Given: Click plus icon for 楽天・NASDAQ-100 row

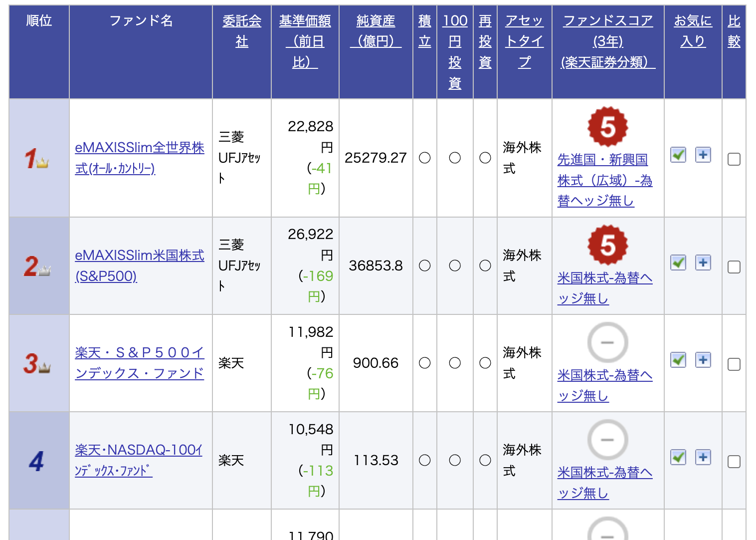Looking at the screenshot, I should (703, 457).
